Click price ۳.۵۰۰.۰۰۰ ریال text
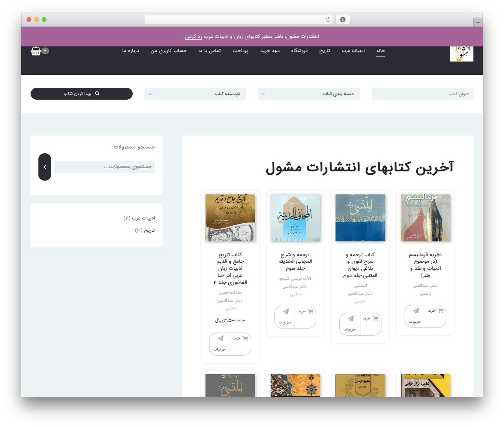Viewport: 504px width, 427px height. click(230, 321)
